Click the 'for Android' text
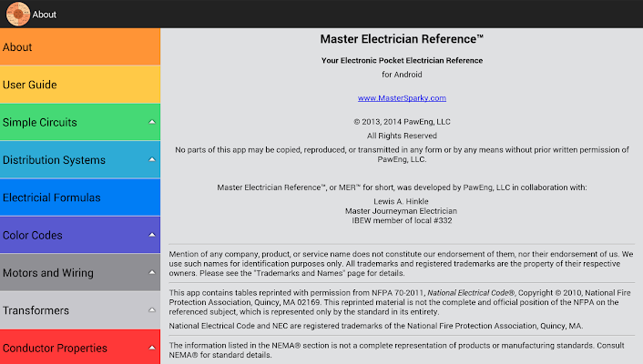The image size is (643, 364). (402, 75)
